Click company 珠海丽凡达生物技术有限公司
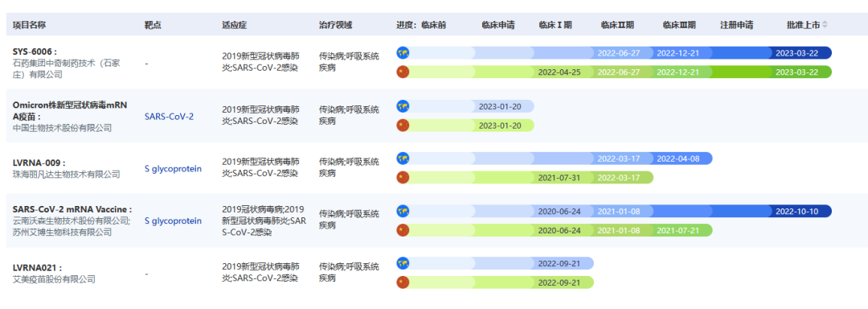Viewport: 868px width, 309px height. (67, 175)
